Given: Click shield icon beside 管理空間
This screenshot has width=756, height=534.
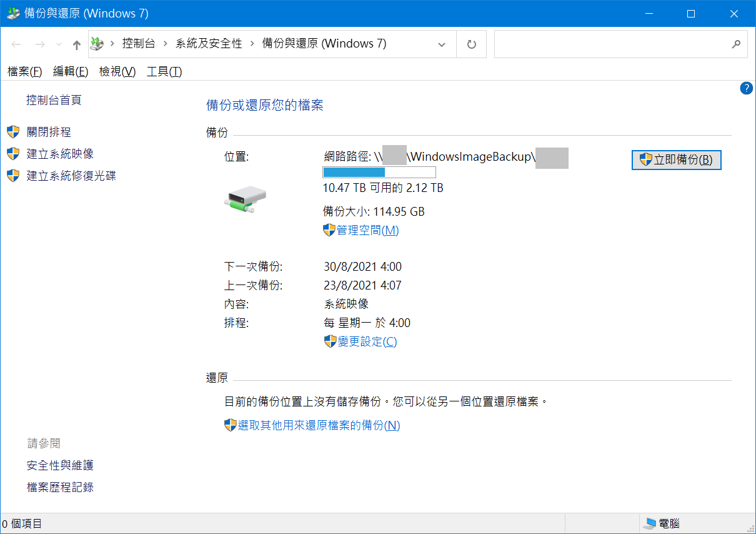Looking at the screenshot, I should tap(329, 230).
